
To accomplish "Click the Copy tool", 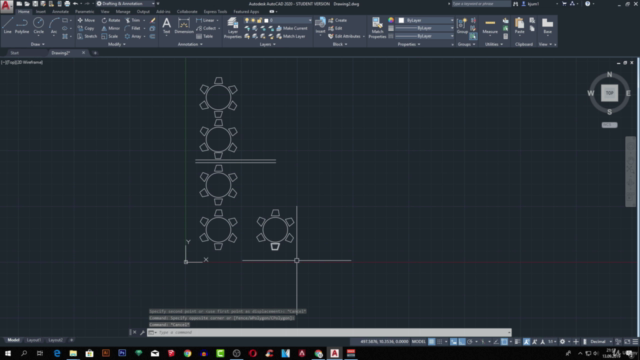I will (86, 28).
